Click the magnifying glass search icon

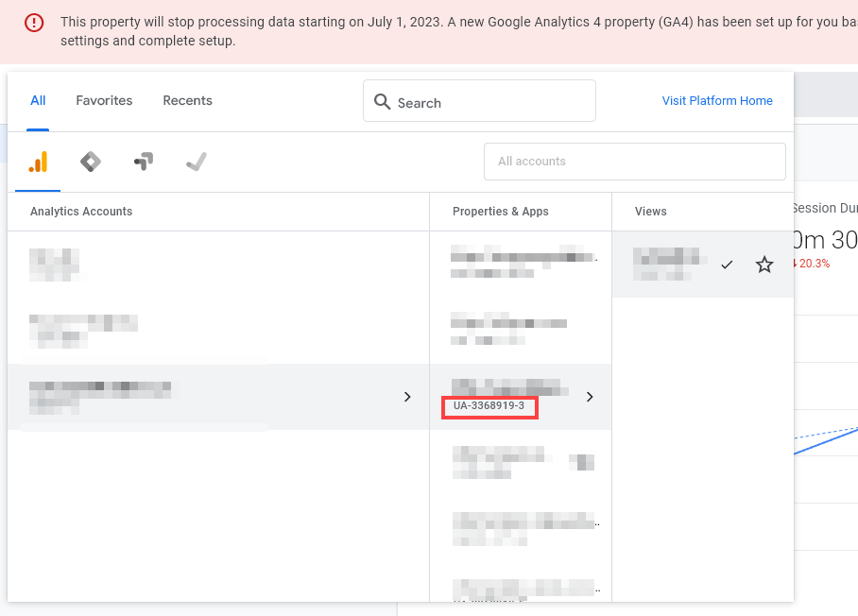click(382, 101)
